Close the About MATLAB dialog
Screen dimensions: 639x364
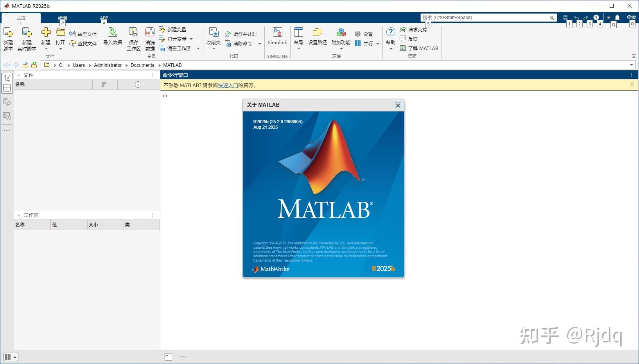point(398,105)
